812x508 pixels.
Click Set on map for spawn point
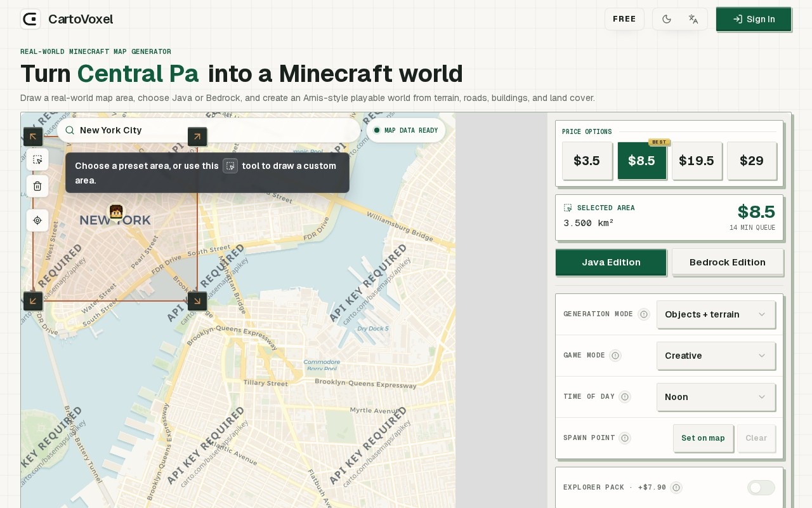pyautogui.click(x=703, y=438)
